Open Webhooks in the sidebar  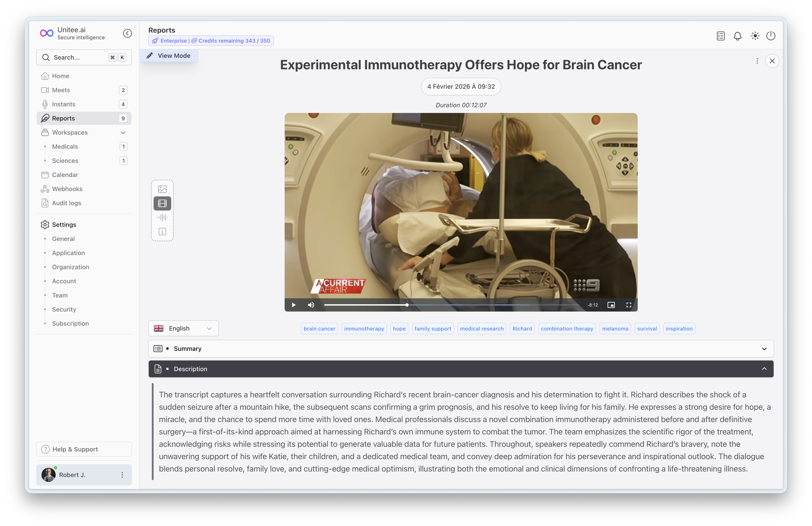point(84,189)
